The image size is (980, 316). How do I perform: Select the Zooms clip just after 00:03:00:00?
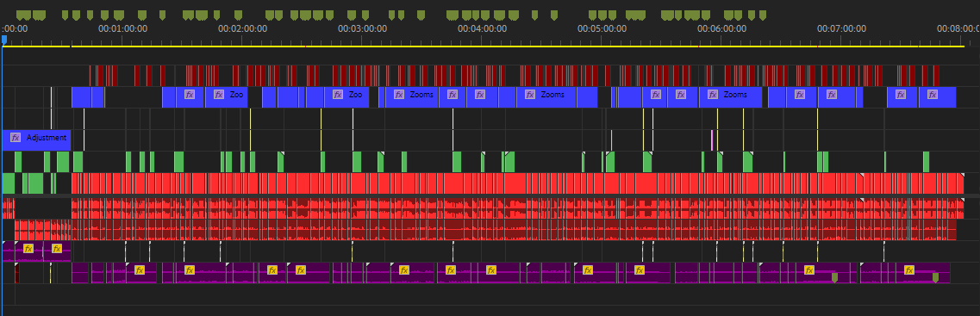tap(412, 97)
